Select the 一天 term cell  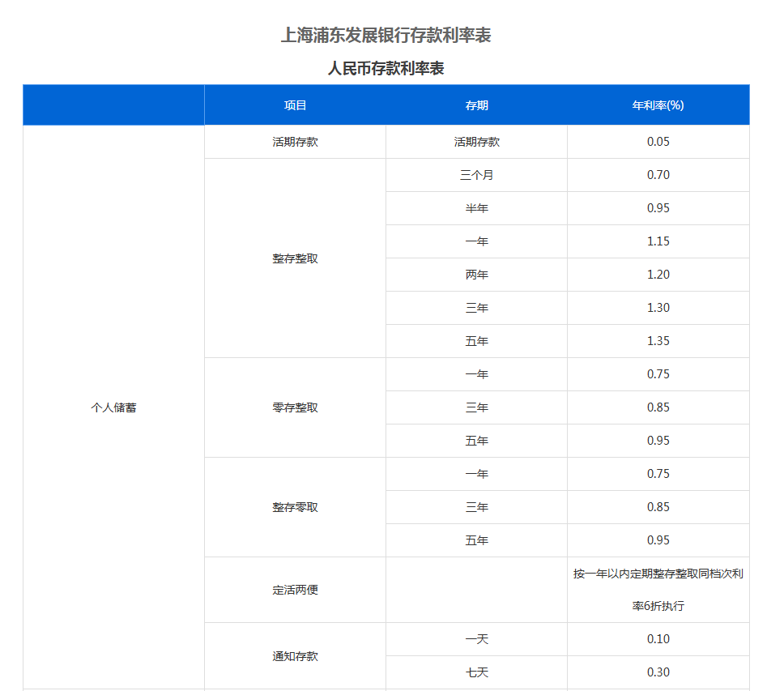[x=476, y=639]
